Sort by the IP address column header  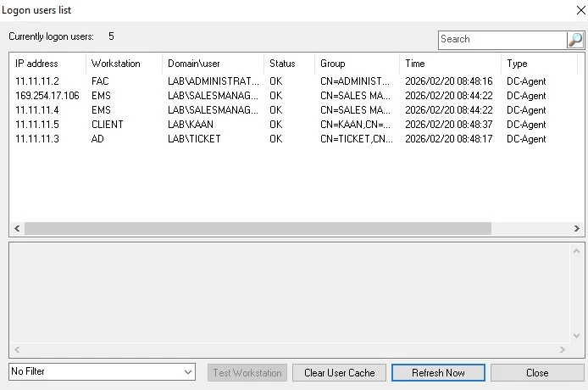coord(47,64)
